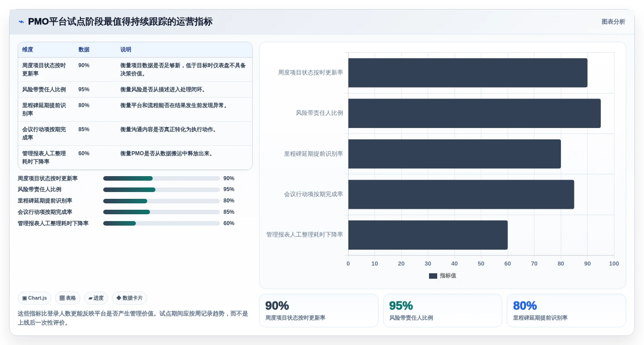Click the dashboard title PMO平台试点阶段最值得持续跟踪的运营指标
This screenshot has height=345, width=644.
tap(120, 22)
